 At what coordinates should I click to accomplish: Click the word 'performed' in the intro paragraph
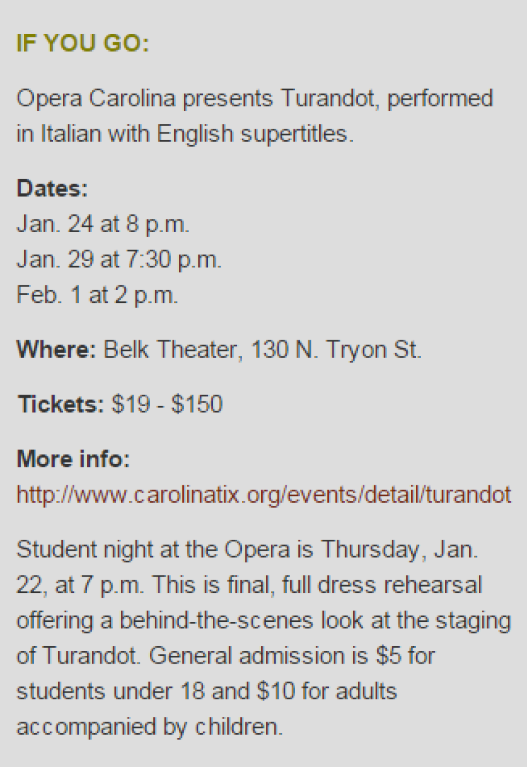click(440, 98)
